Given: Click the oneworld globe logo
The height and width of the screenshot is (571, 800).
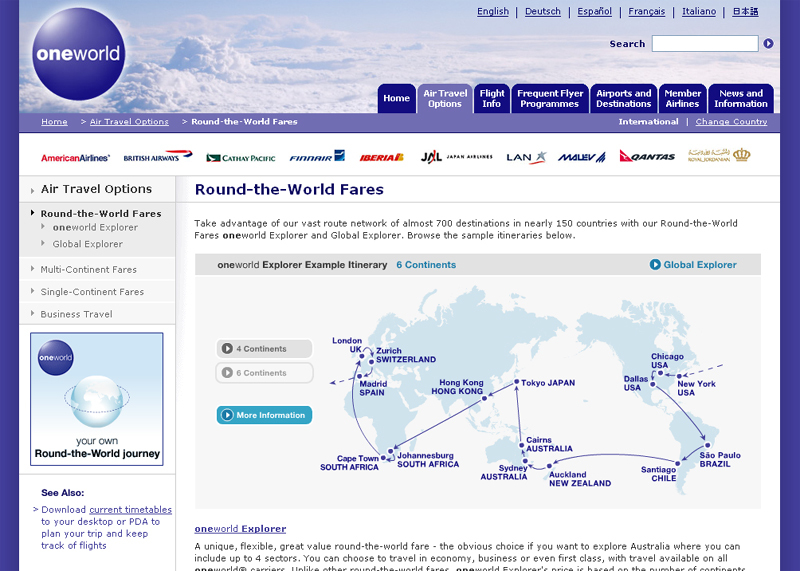Looking at the screenshot, I should pyautogui.click(x=79, y=54).
